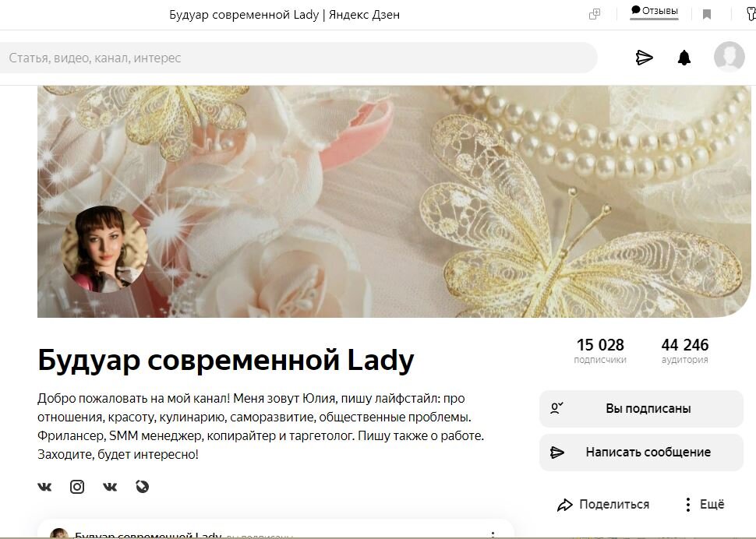The height and width of the screenshot is (539, 756).
Task: Click the 44 246 аудитория counter
Action: pos(684,351)
